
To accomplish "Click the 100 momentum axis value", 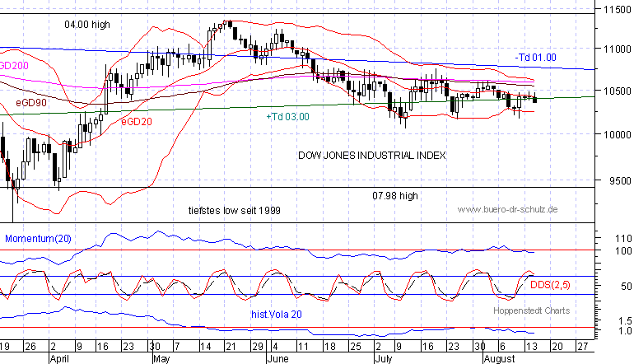I will 623,250.
